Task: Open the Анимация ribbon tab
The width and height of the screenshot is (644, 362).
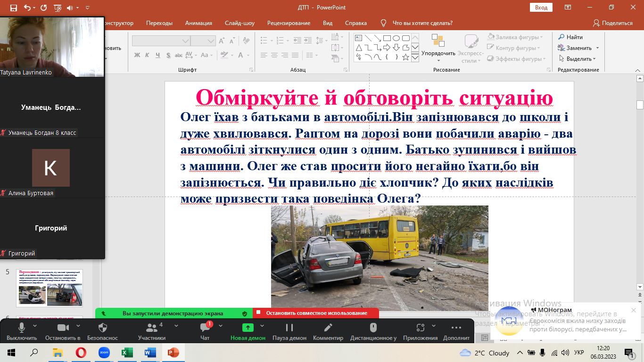Action: [198, 23]
